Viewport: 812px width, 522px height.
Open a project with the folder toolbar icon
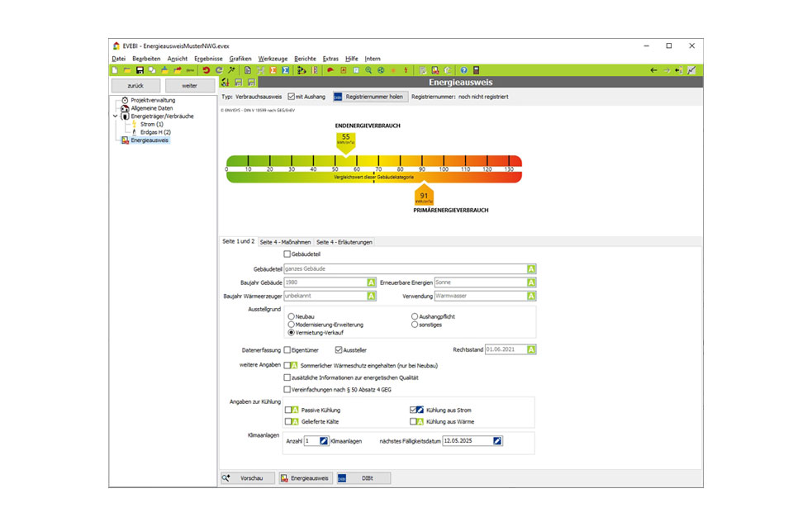[x=126, y=70]
